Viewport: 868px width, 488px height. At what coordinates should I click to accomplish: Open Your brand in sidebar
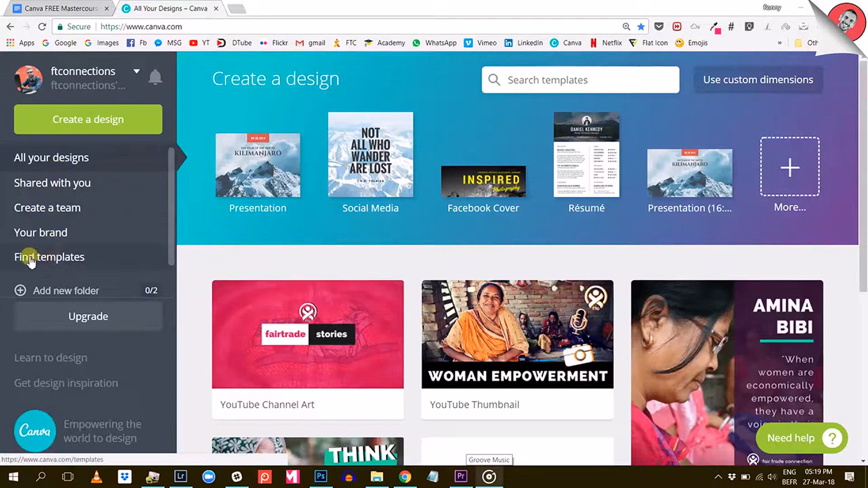tap(41, 232)
